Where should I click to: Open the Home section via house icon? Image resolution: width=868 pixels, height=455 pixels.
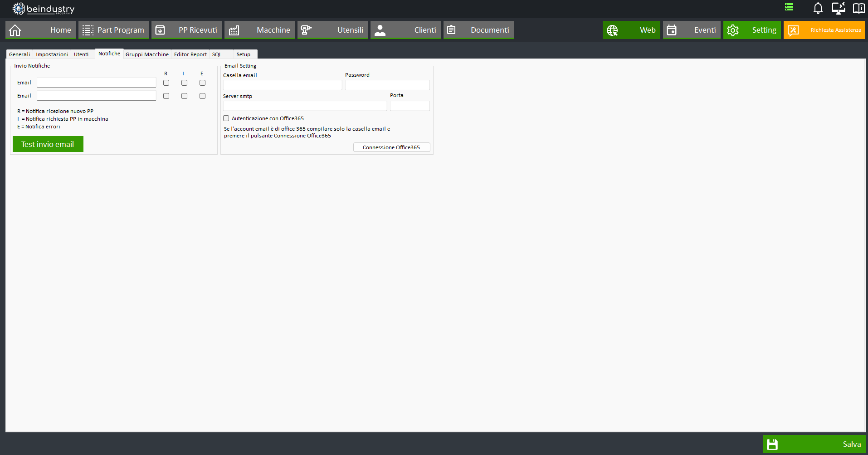click(15, 30)
